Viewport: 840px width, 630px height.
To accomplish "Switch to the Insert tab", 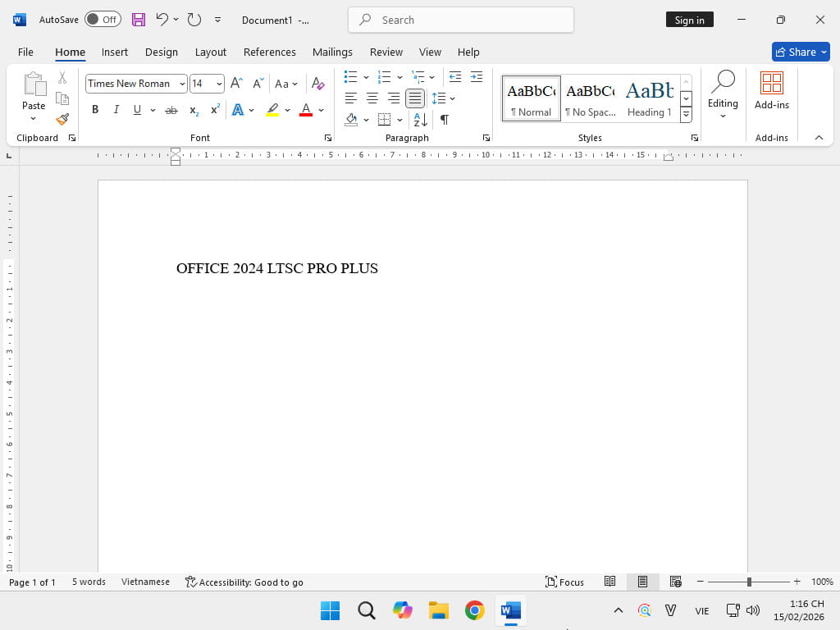I will 115,52.
